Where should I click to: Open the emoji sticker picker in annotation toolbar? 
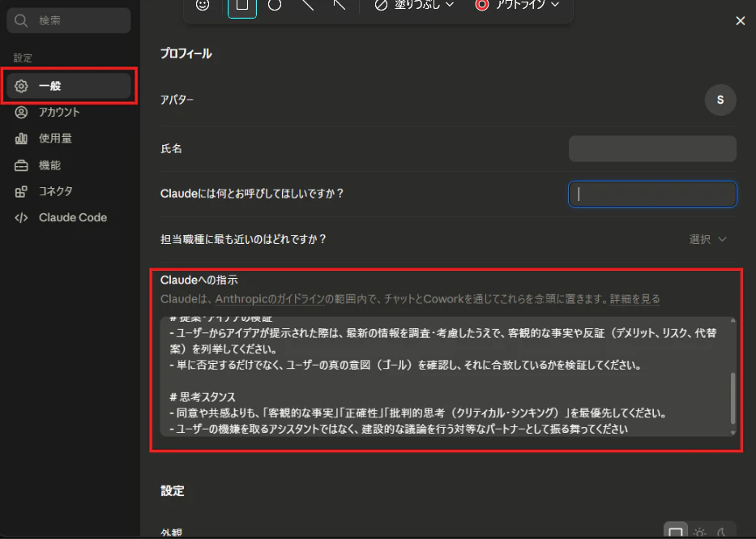pyautogui.click(x=203, y=6)
